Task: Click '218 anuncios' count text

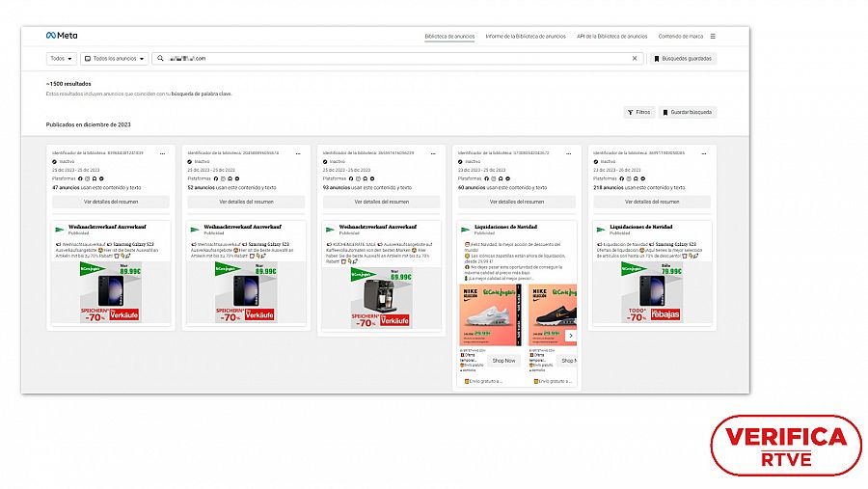Action: point(607,187)
